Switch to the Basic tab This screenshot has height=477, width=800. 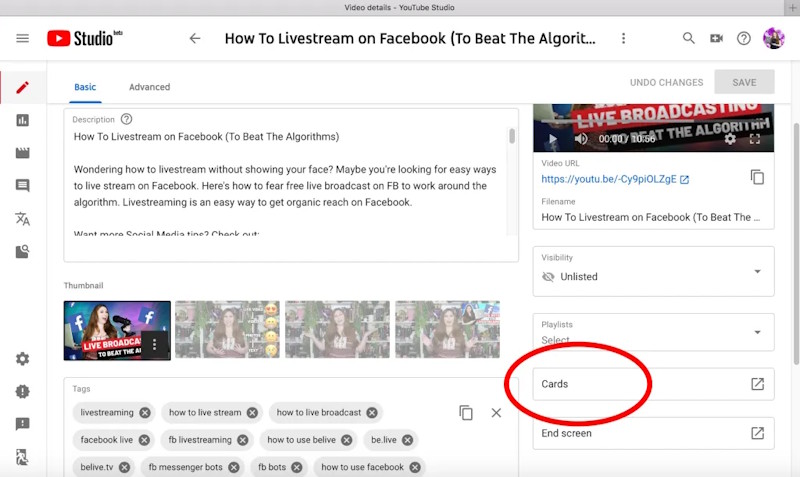(x=85, y=87)
